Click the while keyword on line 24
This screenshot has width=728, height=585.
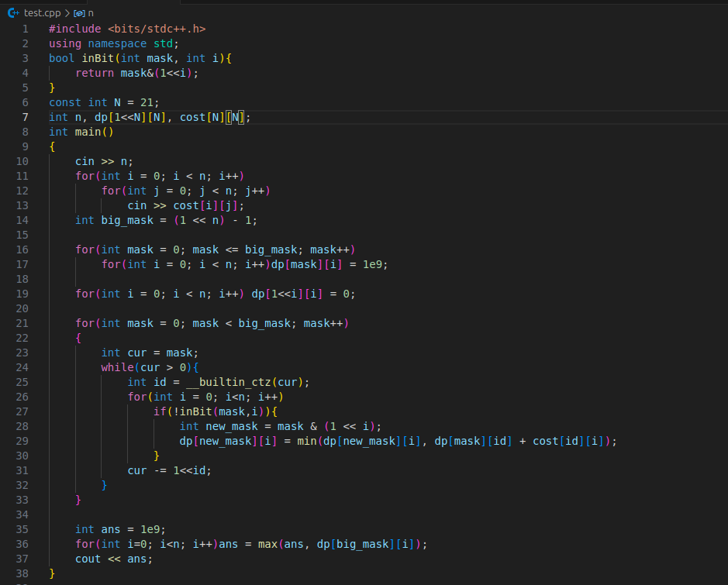118,368
